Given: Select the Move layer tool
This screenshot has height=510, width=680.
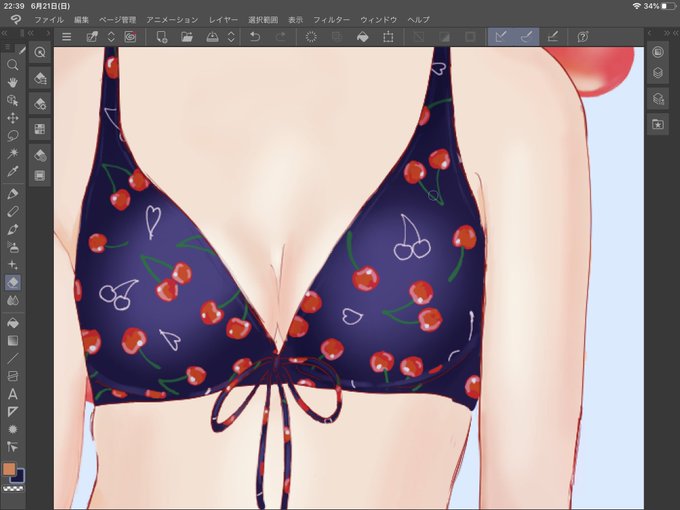Looking at the screenshot, I should tap(13, 118).
